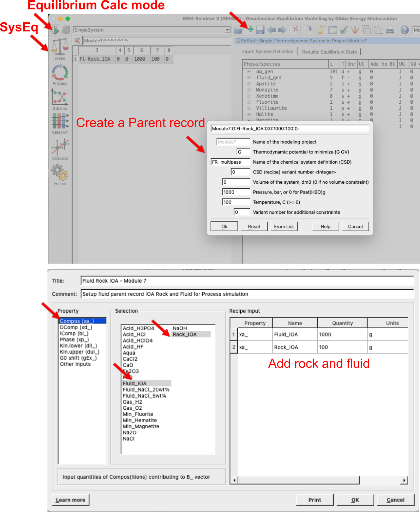Open help with question mark icon
Screen dimensions: 420x512
[x=405, y=30]
